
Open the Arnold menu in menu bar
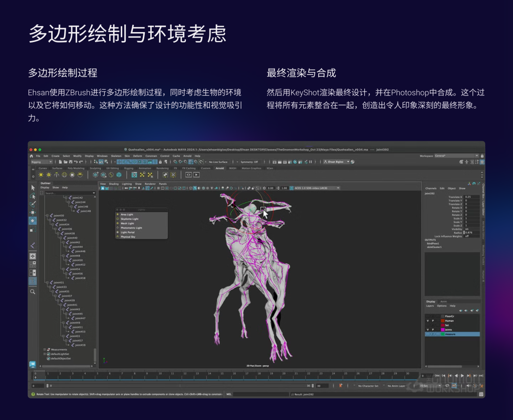coord(187,156)
